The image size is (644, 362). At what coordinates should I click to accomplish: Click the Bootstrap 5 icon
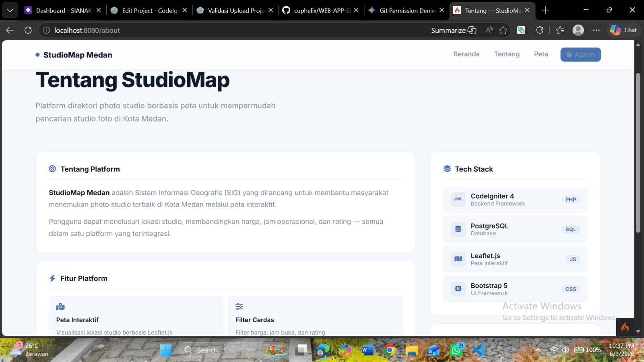click(458, 289)
